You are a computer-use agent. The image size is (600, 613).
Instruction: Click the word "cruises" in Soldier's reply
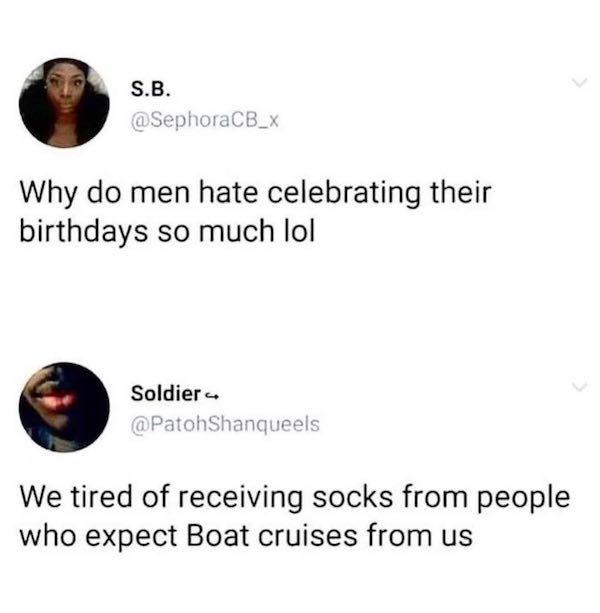(x=308, y=535)
